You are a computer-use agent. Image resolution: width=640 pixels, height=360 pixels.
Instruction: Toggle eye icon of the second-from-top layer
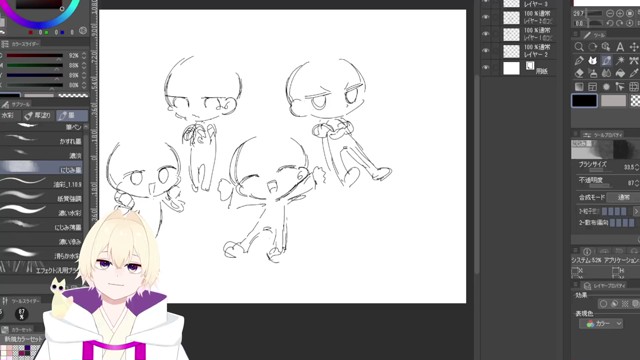(x=485, y=17)
